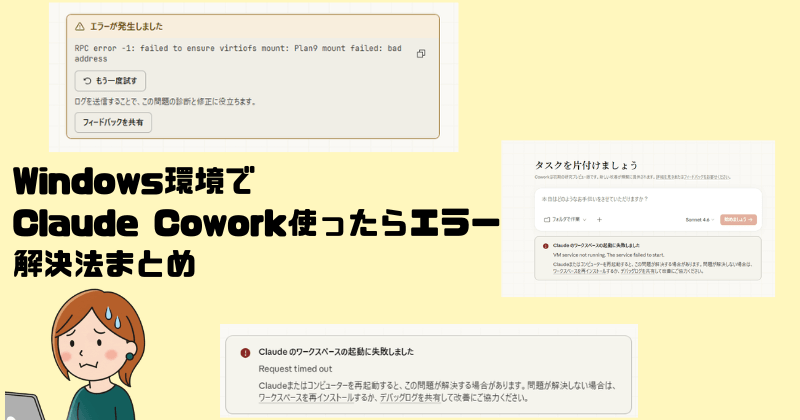
Task: Click the red error icon in the VM service error panel
Action: (x=545, y=245)
